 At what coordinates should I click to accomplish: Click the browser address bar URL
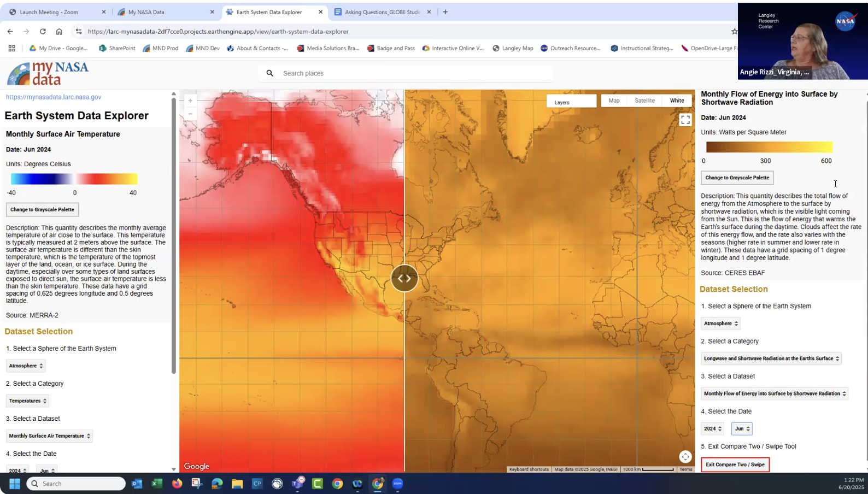(x=218, y=32)
